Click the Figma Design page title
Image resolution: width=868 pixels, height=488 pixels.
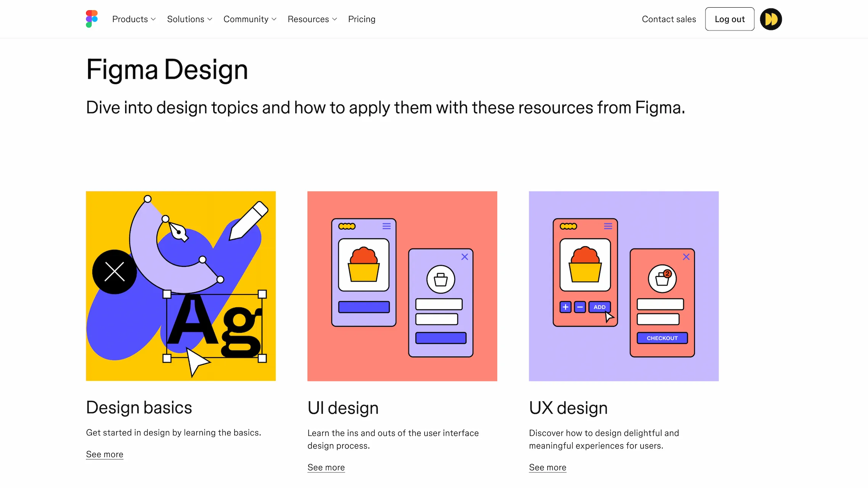tap(167, 70)
